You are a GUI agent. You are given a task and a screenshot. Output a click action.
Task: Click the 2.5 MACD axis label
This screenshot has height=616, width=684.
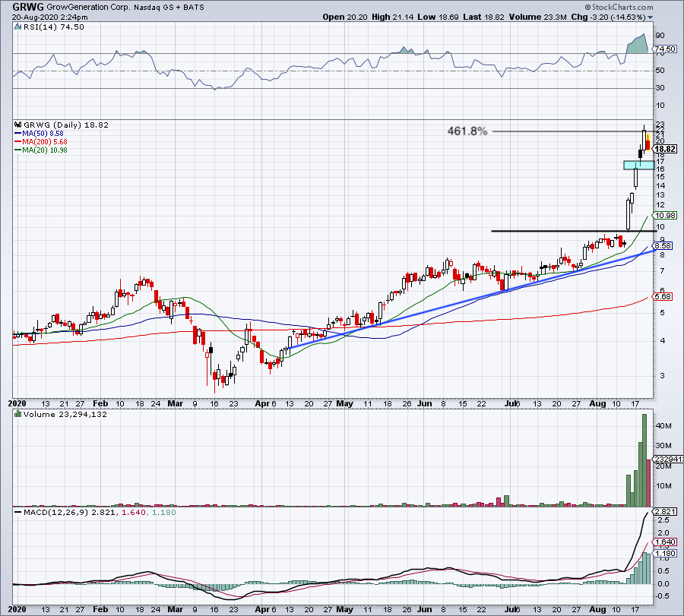tap(663, 520)
